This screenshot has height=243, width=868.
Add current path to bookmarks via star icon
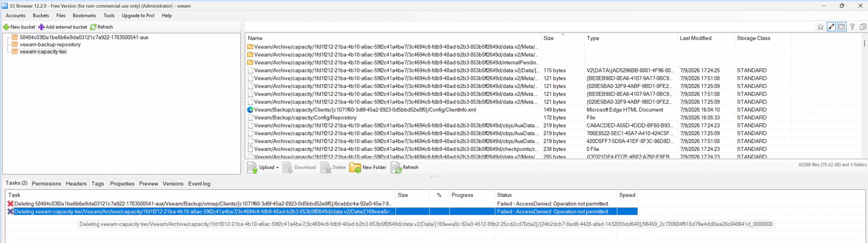click(820, 27)
